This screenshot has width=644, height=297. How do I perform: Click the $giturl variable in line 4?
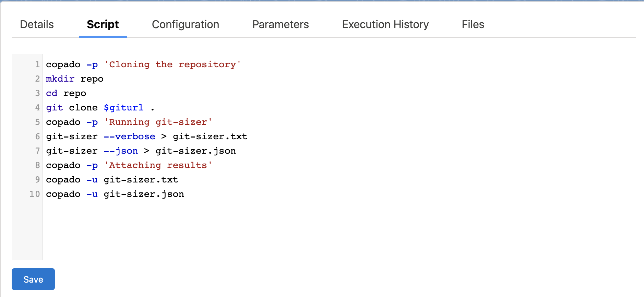click(124, 108)
